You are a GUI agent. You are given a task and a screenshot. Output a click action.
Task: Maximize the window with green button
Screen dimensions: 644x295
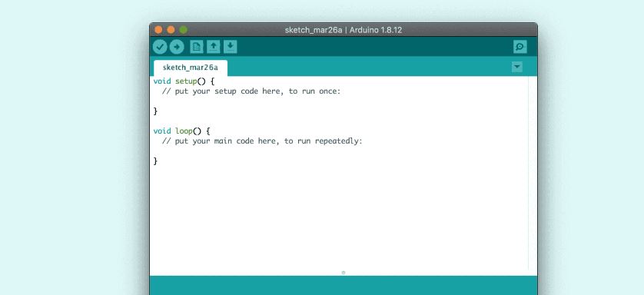coord(183,30)
